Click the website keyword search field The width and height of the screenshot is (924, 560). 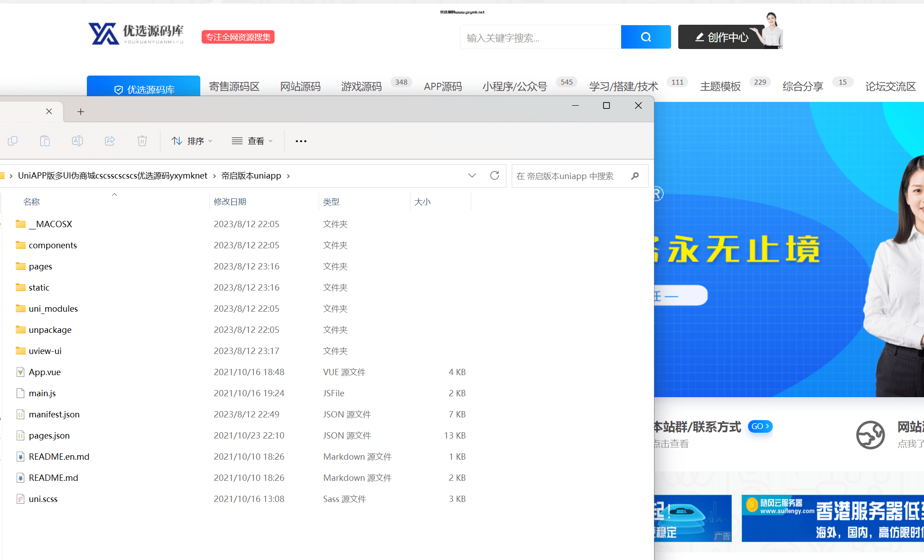click(x=541, y=37)
